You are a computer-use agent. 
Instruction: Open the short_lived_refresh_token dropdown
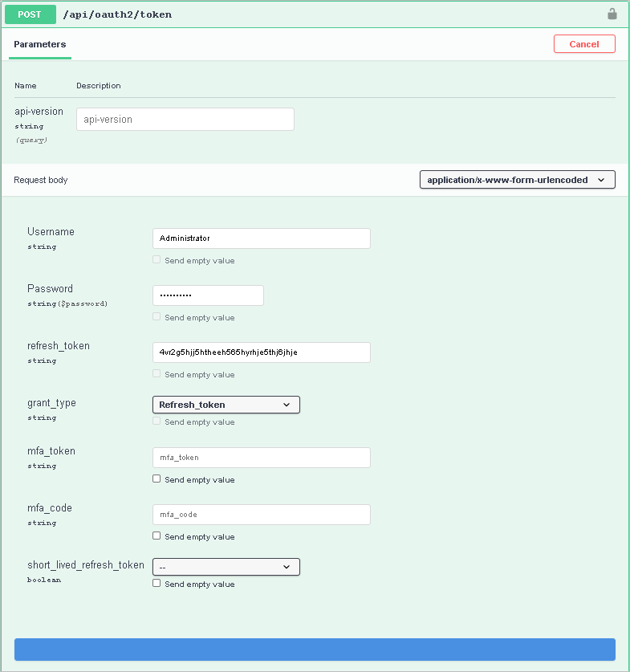226,567
